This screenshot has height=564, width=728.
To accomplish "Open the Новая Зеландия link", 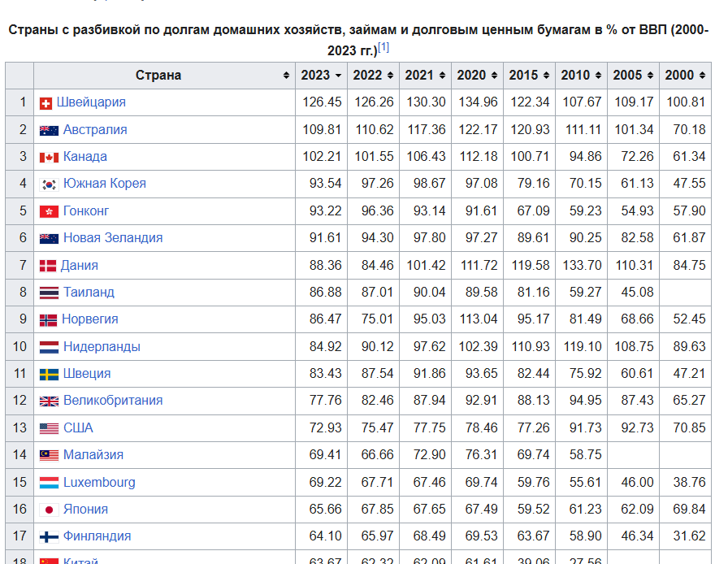I will 113,238.
